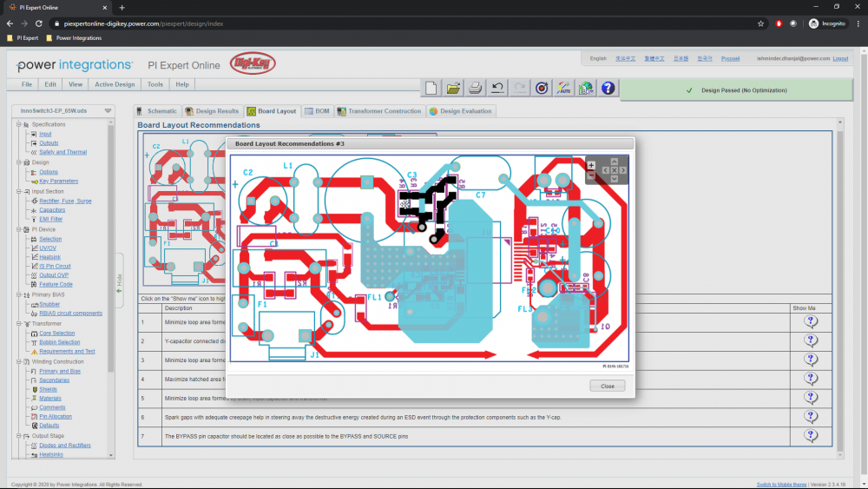Create a new design file
868x489 pixels.
coord(431,88)
